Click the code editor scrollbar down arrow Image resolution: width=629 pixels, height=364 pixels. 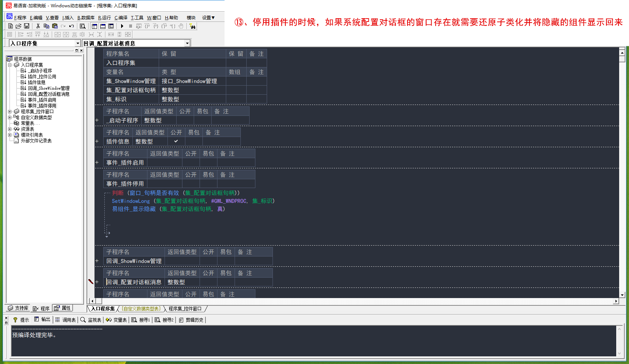pos(622,295)
